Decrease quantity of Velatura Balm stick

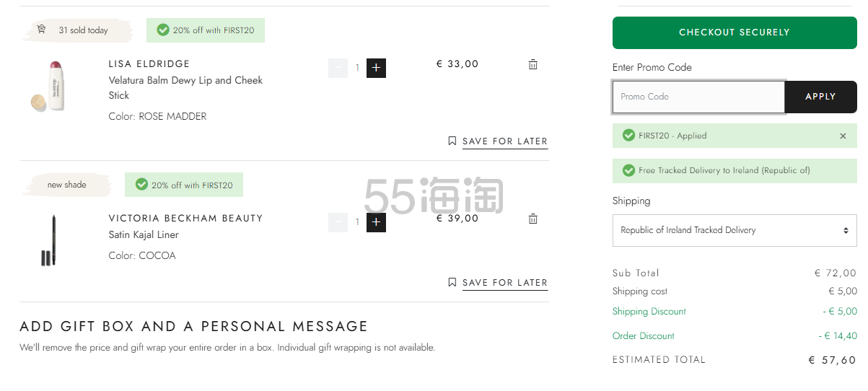coord(338,69)
